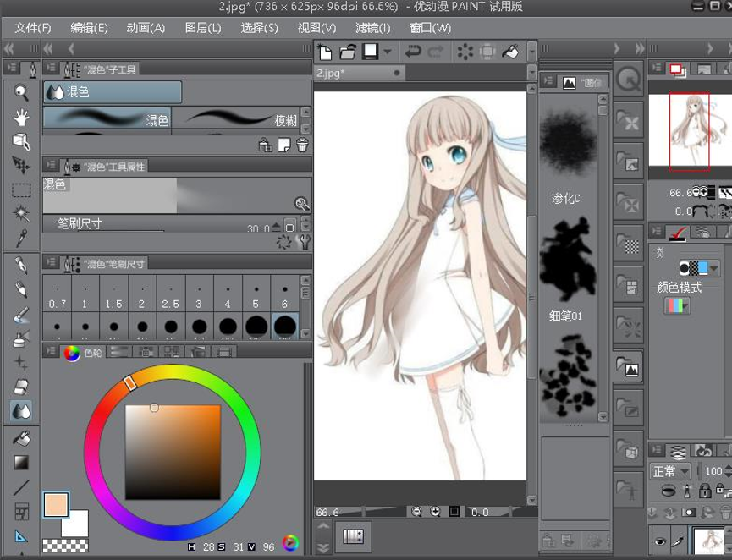The height and width of the screenshot is (560, 732).
Task: Click the zoom out button below canvas
Action: pos(416,512)
